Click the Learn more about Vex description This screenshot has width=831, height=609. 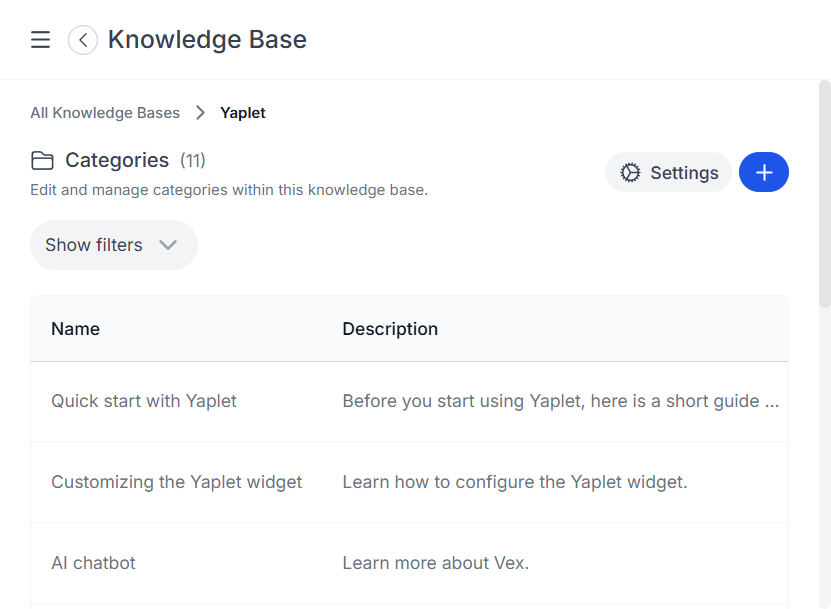click(435, 563)
